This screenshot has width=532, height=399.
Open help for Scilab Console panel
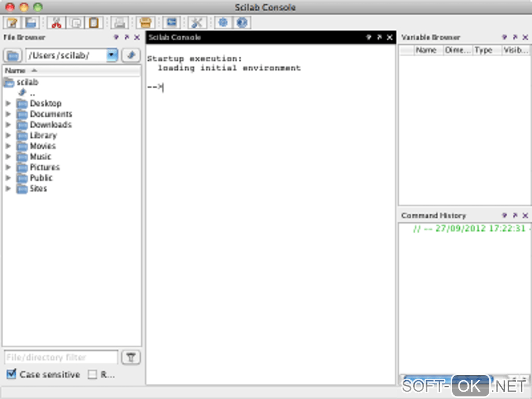pyautogui.click(x=368, y=37)
